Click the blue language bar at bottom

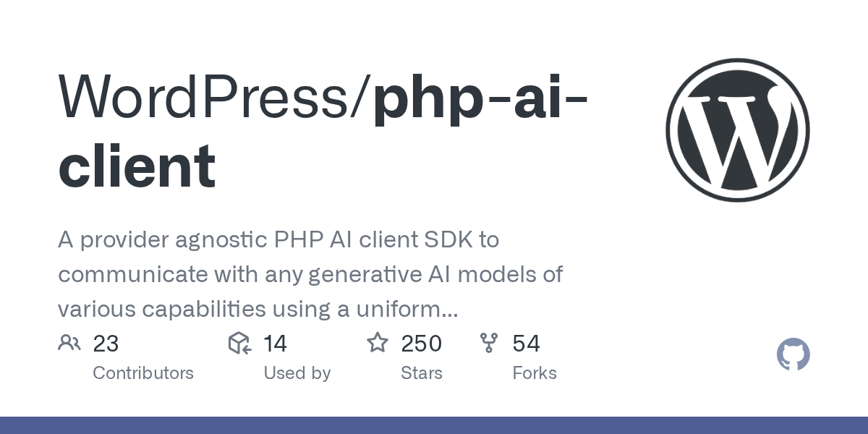434,425
